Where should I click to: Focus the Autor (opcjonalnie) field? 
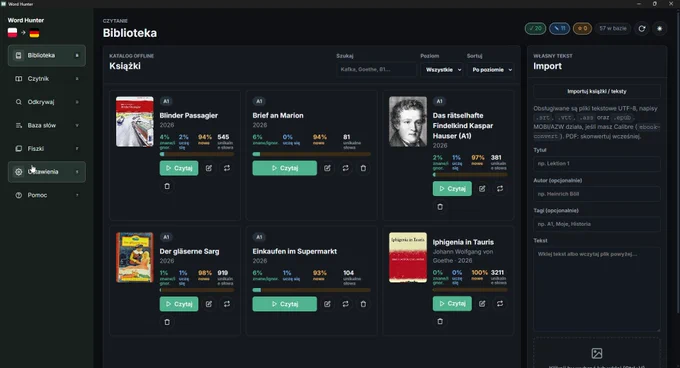coord(597,194)
